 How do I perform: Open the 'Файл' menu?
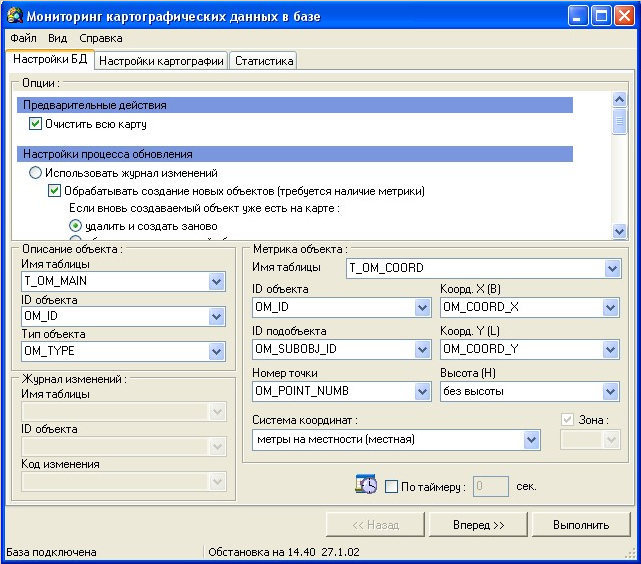click(x=23, y=38)
